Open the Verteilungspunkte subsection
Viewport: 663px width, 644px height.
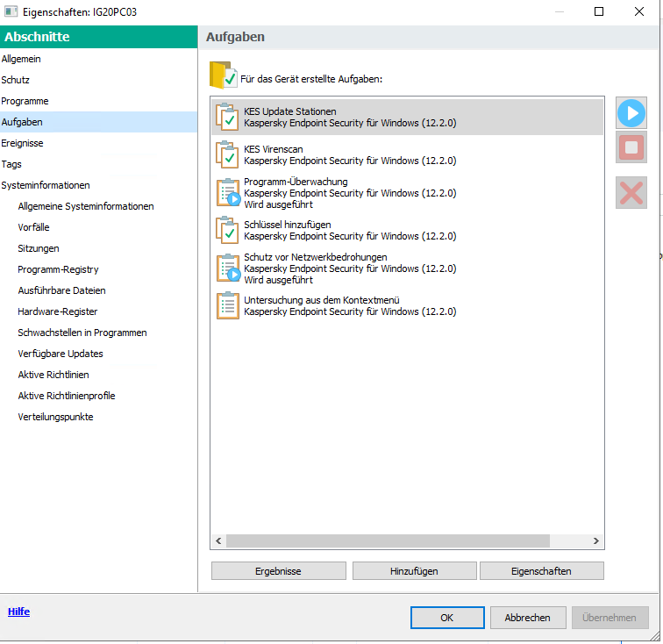(x=55, y=417)
